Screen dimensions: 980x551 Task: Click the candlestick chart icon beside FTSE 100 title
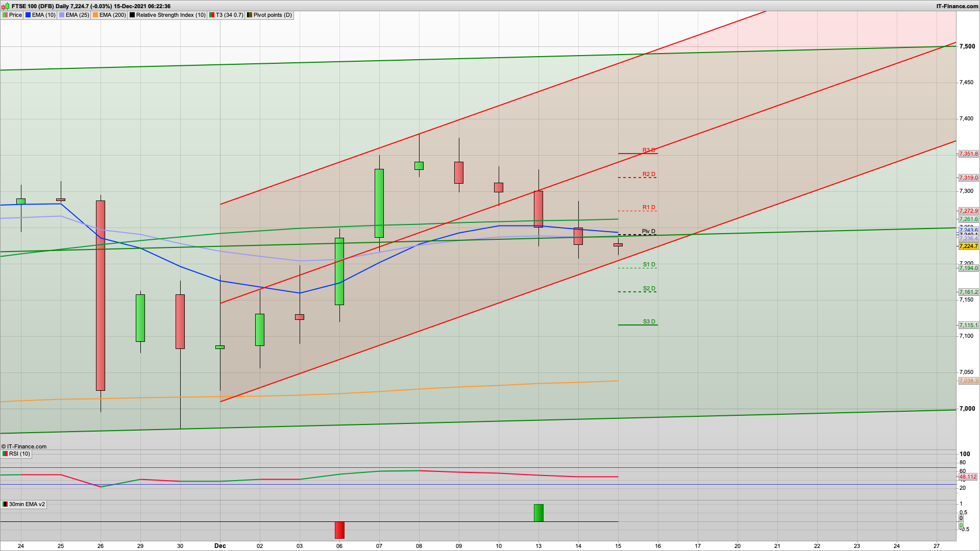click(x=6, y=6)
